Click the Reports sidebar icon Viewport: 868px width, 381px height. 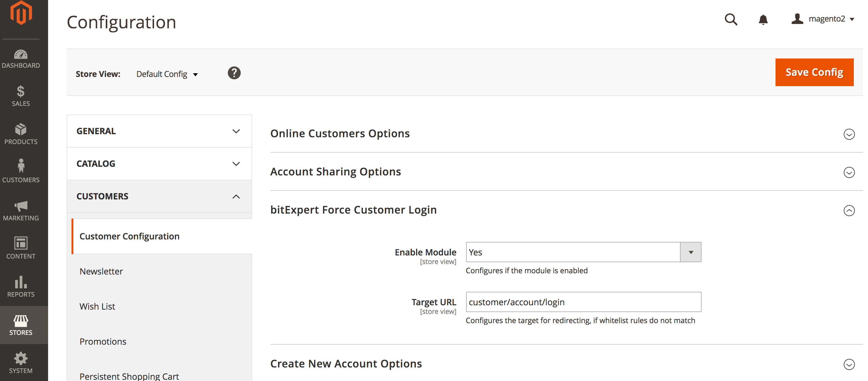[x=21, y=287]
